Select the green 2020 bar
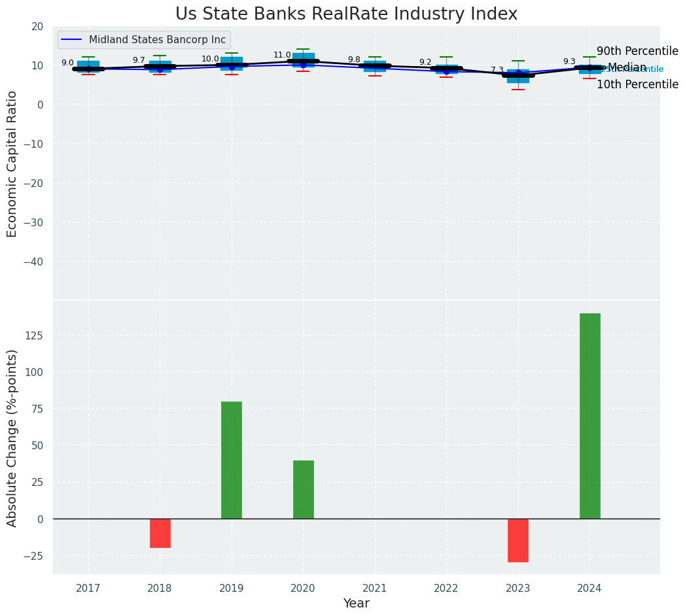Image resolution: width=685 pixels, height=616 pixels. (x=303, y=489)
